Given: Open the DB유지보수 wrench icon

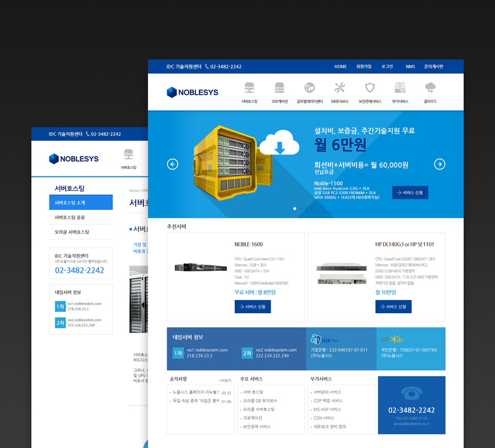Looking at the screenshot, I should (339, 88).
